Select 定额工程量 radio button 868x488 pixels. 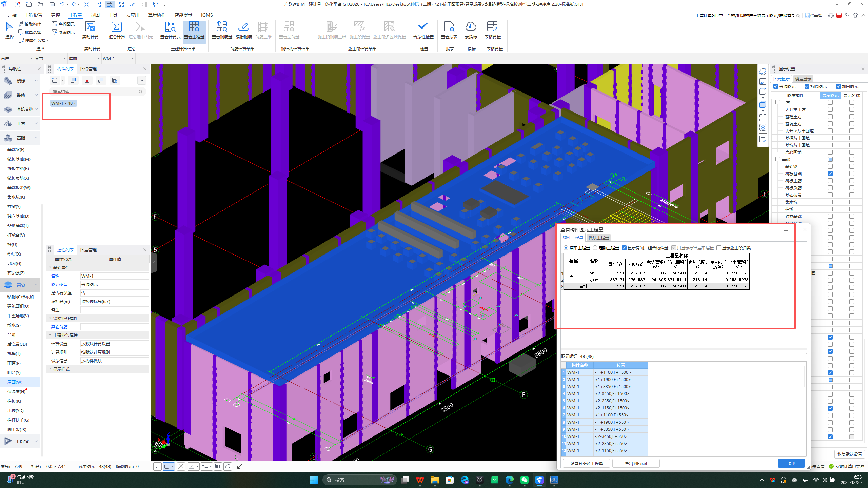[595, 248]
